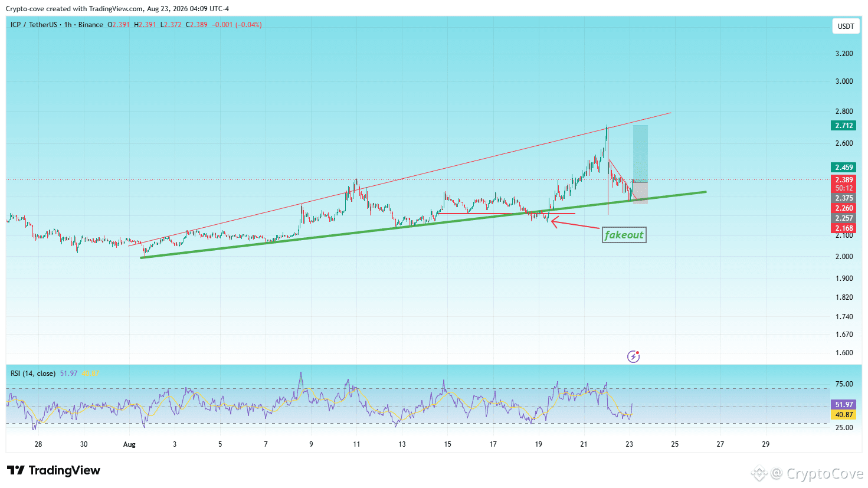Image resolution: width=868 pixels, height=488 pixels.
Task: Click the yellow 40.87 value in the RSI legend
Action: [x=90, y=374]
